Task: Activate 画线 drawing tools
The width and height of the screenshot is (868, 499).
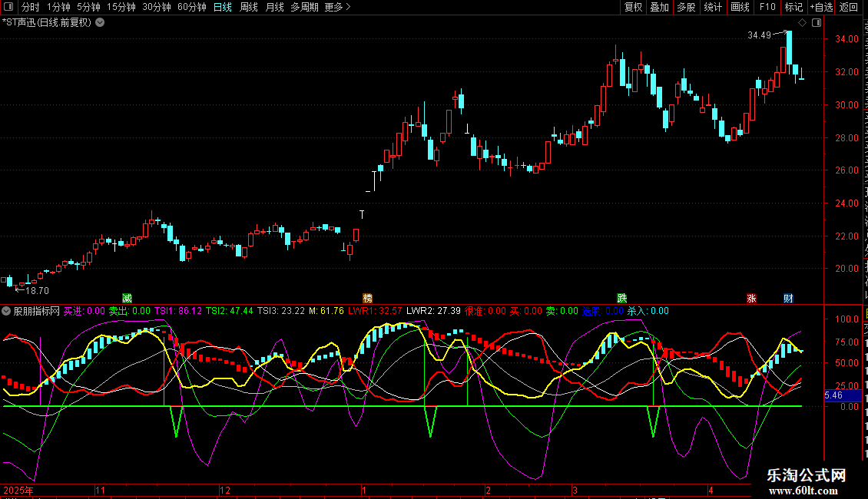Action: 740,7
